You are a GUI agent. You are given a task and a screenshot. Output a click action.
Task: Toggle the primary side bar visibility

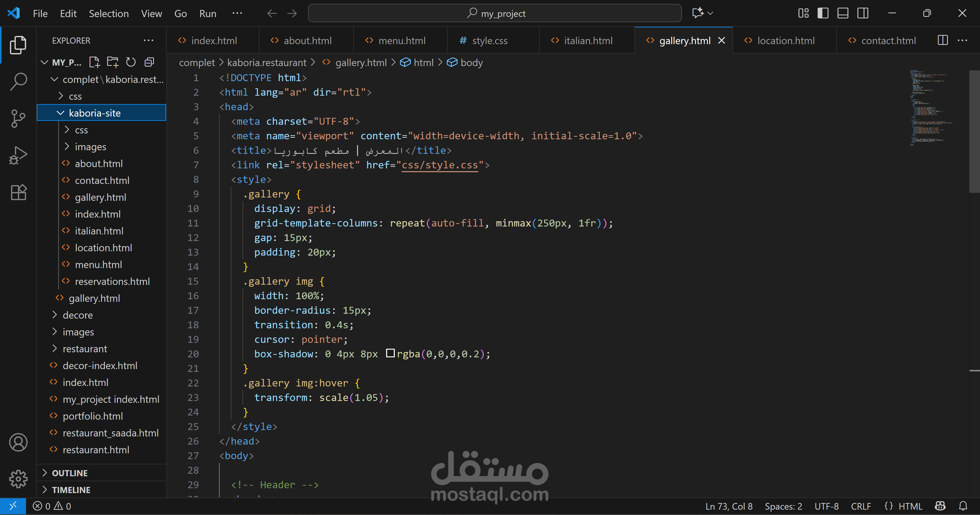click(x=823, y=13)
